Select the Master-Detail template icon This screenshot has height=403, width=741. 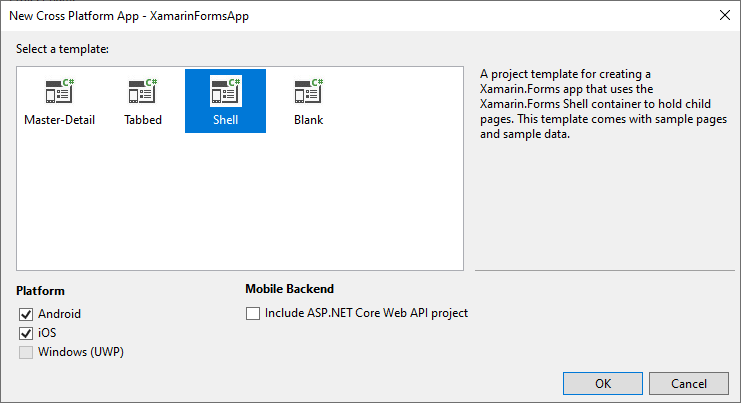(x=59, y=92)
